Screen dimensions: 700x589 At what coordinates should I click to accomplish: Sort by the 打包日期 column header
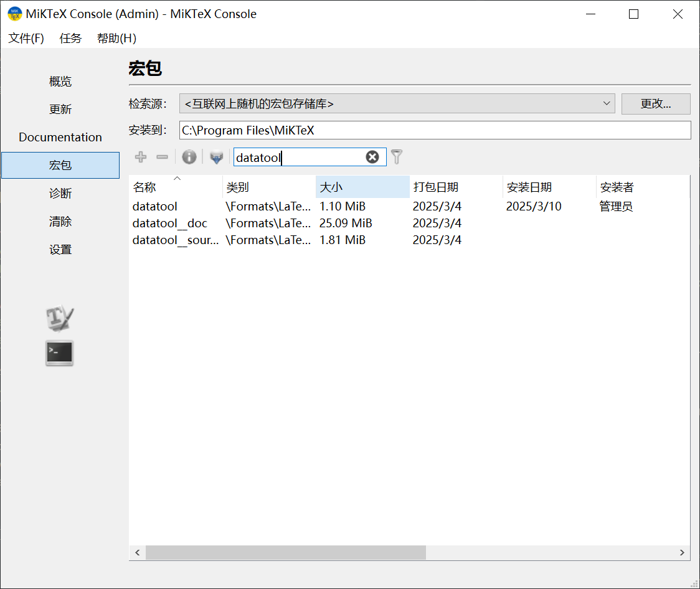(456, 187)
